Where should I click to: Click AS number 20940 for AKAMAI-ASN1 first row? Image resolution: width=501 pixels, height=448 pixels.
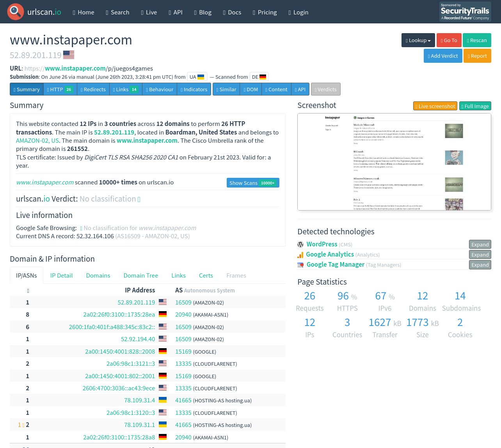click(183, 314)
